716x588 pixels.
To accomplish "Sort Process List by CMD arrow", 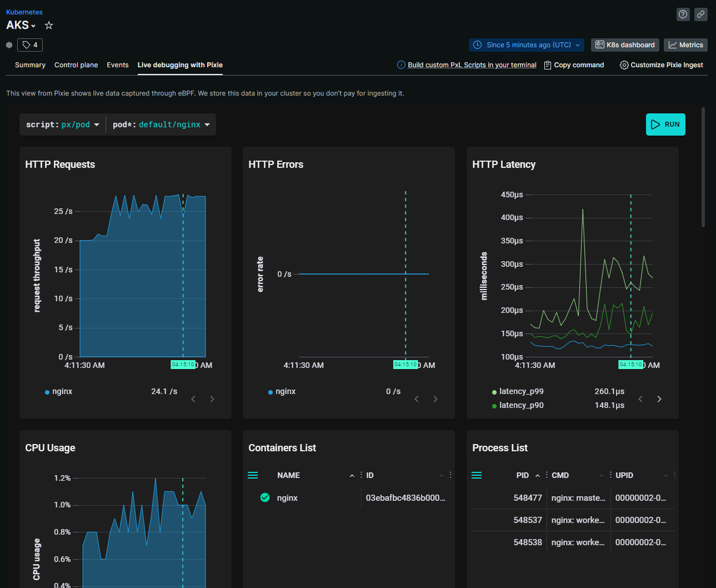I will 602,476.
